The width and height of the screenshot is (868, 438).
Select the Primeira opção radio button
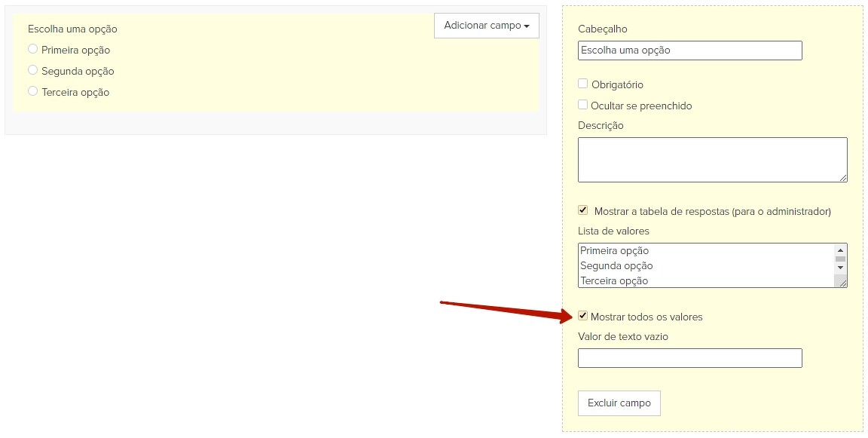[32, 49]
